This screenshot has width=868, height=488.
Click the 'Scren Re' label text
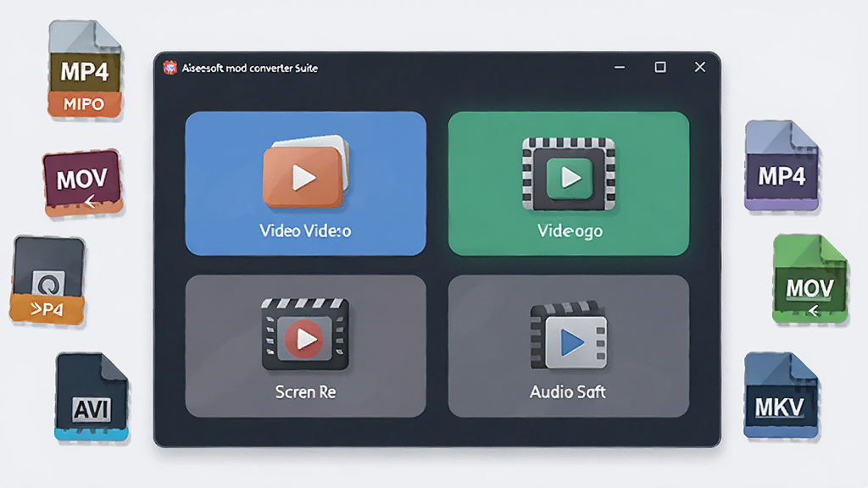pyautogui.click(x=305, y=391)
